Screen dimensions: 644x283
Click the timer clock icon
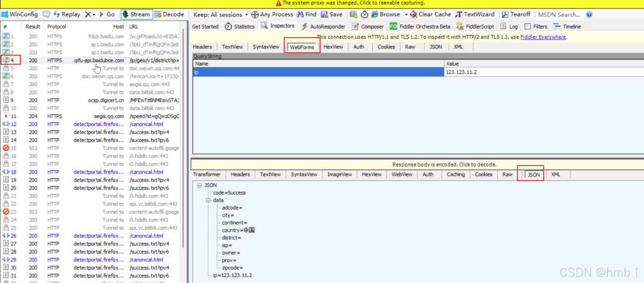(x=364, y=14)
